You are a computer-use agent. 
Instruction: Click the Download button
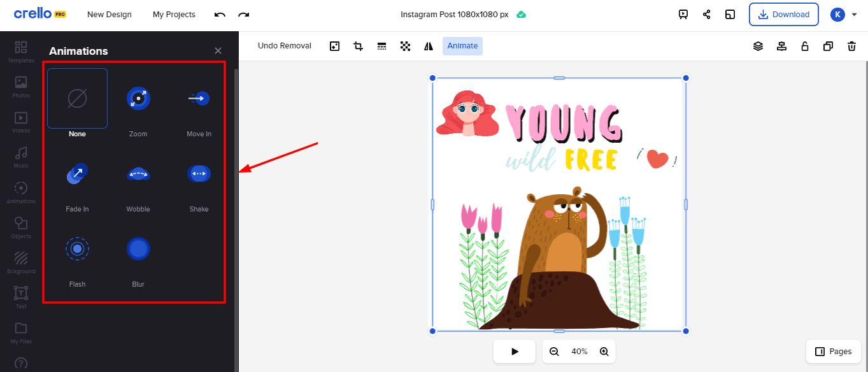[x=783, y=15]
